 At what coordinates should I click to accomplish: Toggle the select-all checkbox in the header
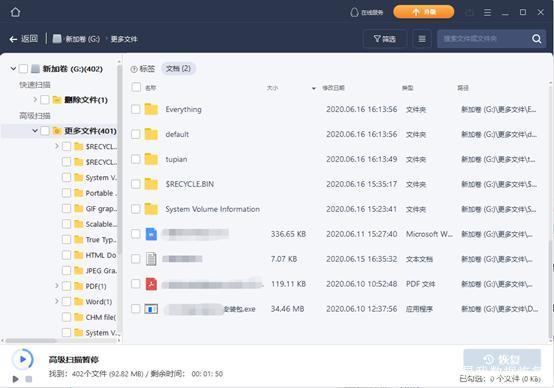click(136, 87)
